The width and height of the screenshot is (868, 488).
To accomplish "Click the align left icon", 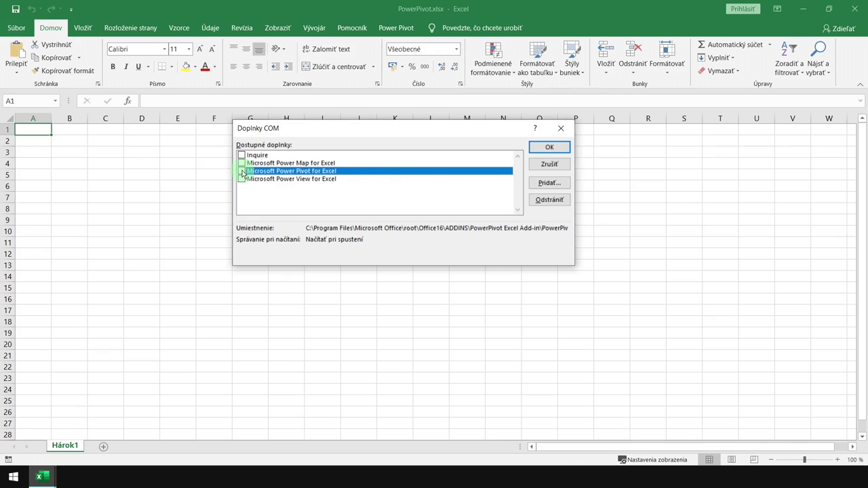I will pos(233,66).
